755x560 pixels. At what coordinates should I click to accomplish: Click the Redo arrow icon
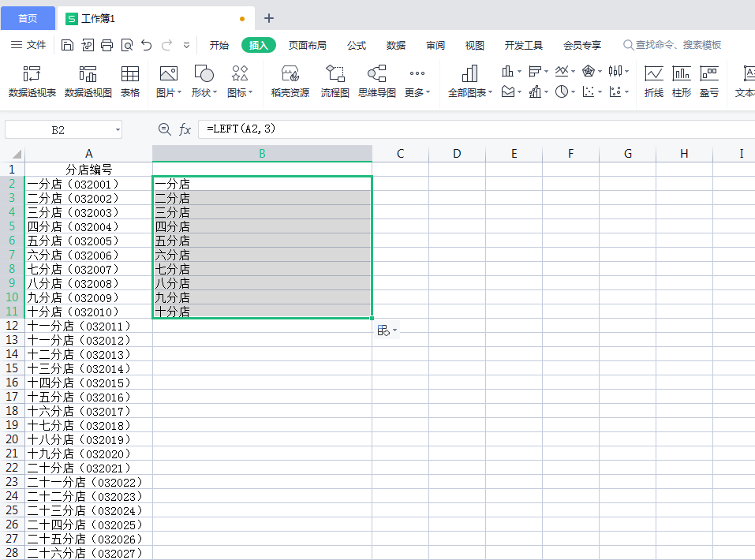pos(166,45)
